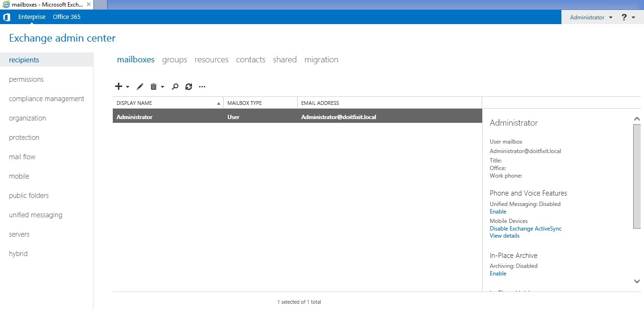The height and width of the screenshot is (317, 644).
Task: Enable Unified Messaging via the Enable link
Action: coord(498,211)
